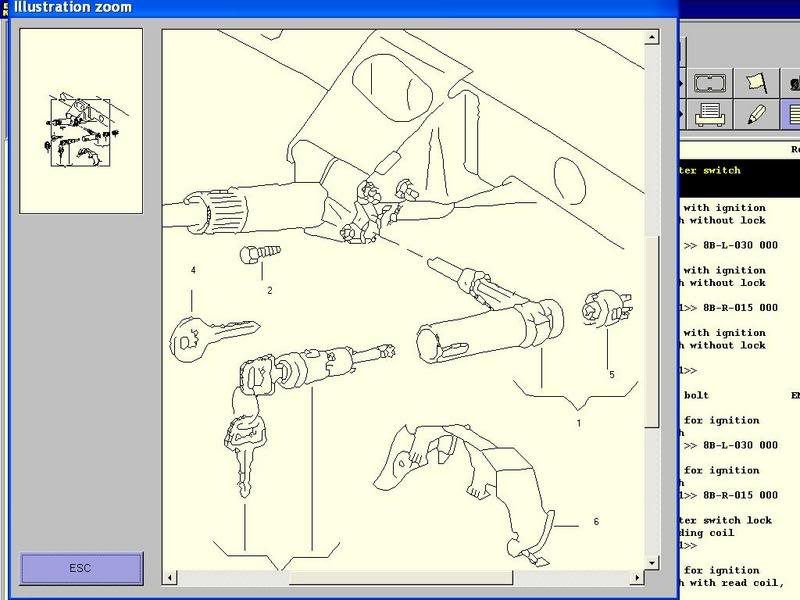The height and width of the screenshot is (600, 800).
Task: Click the illustration overview thumbnail
Action: (x=81, y=120)
